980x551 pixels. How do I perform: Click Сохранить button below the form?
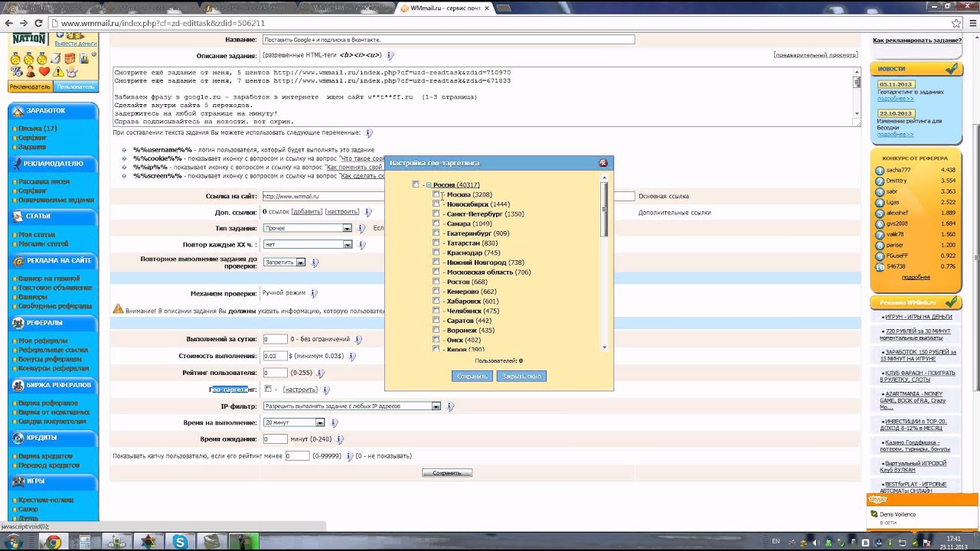point(447,473)
